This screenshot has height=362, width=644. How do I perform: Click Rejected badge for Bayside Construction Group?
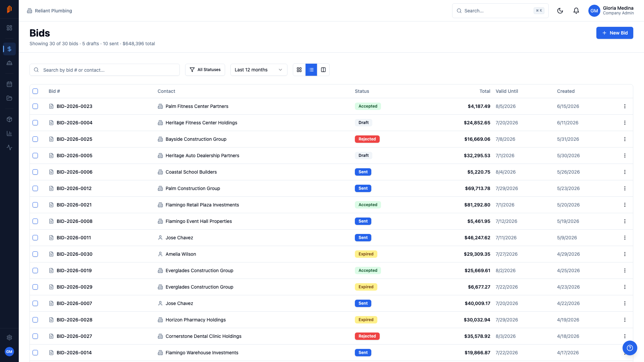pos(367,139)
